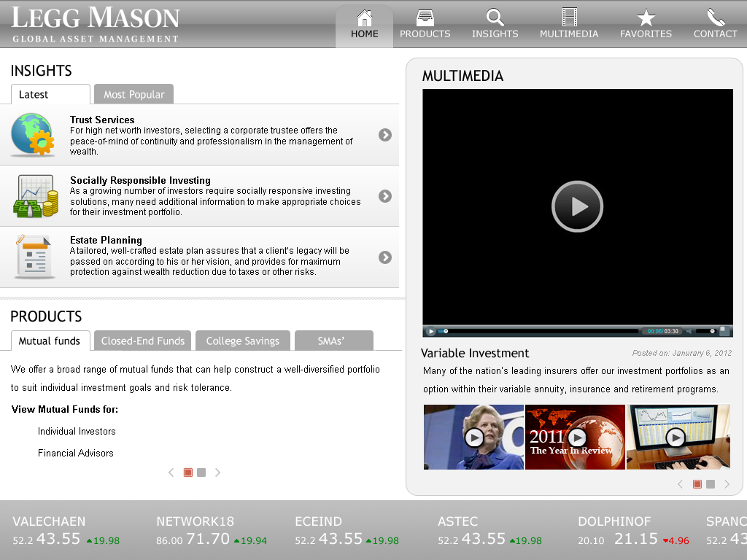Open Favorites star icon

coord(646,18)
